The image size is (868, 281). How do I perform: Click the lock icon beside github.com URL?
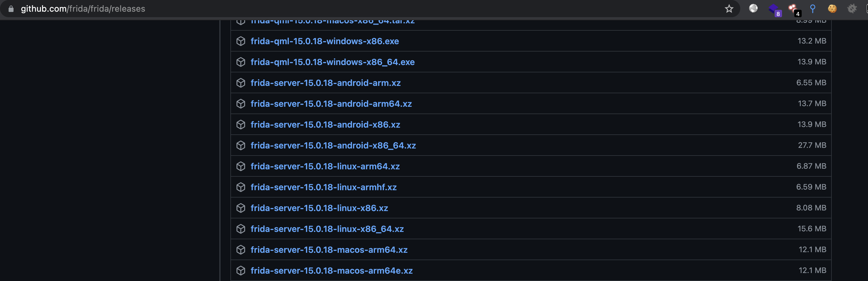coord(11,9)
